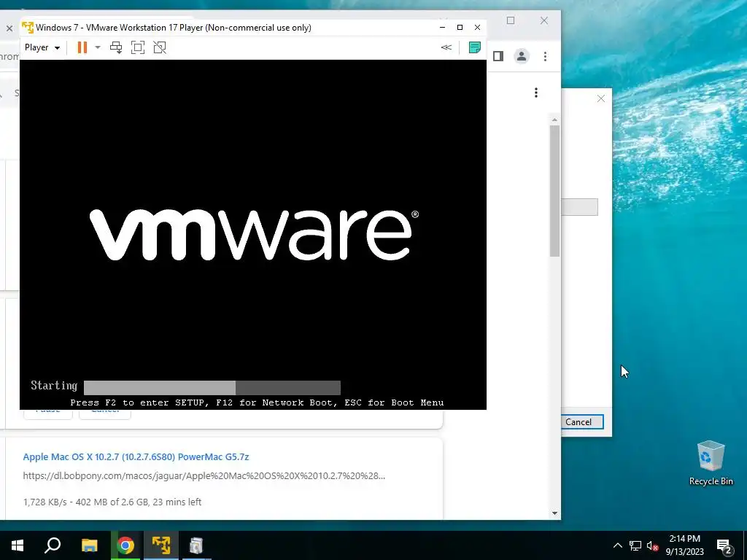
Task: Collapse toolbar with the double chevron icon
Action: pyautogui.click(x=446, y=47)
